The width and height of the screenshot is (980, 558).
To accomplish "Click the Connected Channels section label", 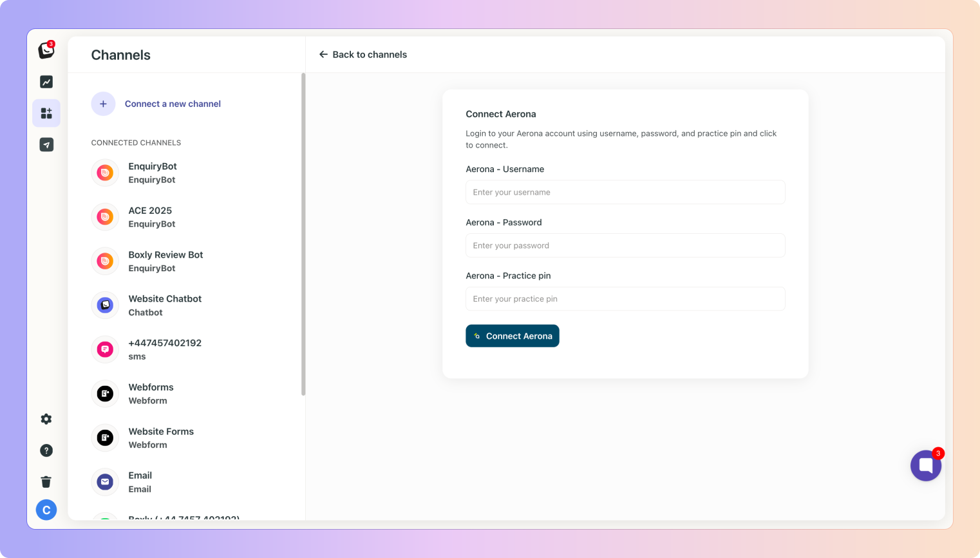I will (136, 142).
